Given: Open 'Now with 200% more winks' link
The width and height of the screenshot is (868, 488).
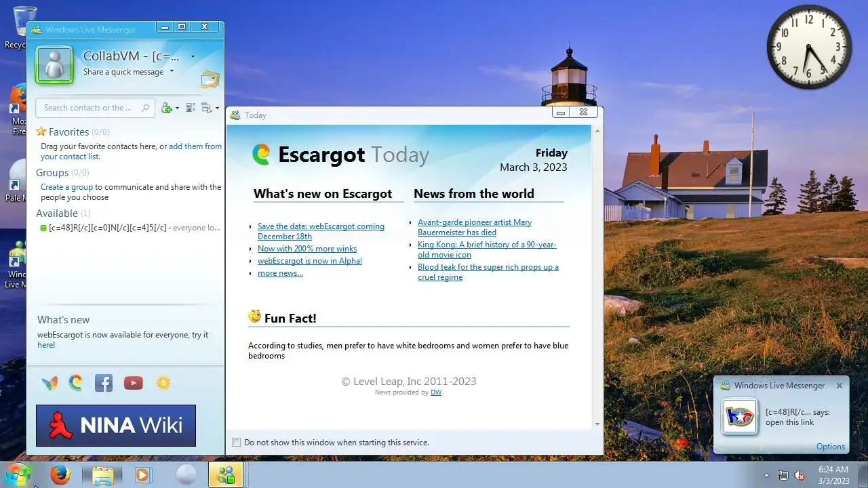Looking at the screenshot, I should pyautogui.click(x=307, y=249).
